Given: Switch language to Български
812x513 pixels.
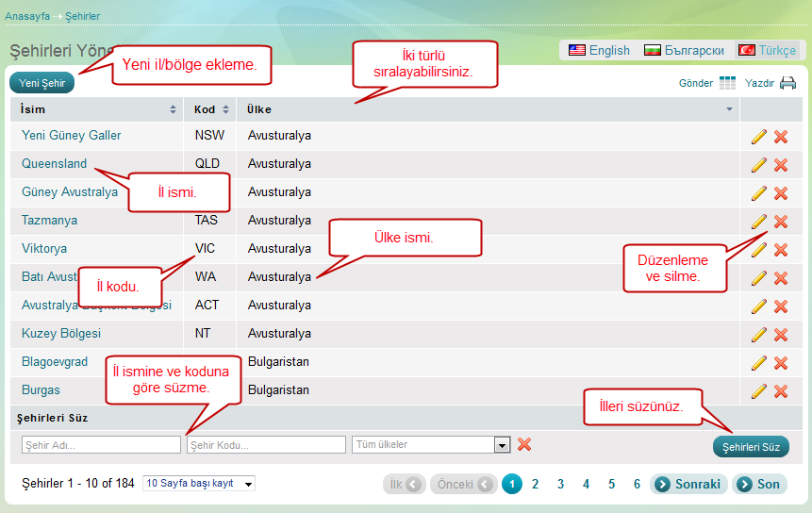Looking at the screenshot, I should 684,50.
